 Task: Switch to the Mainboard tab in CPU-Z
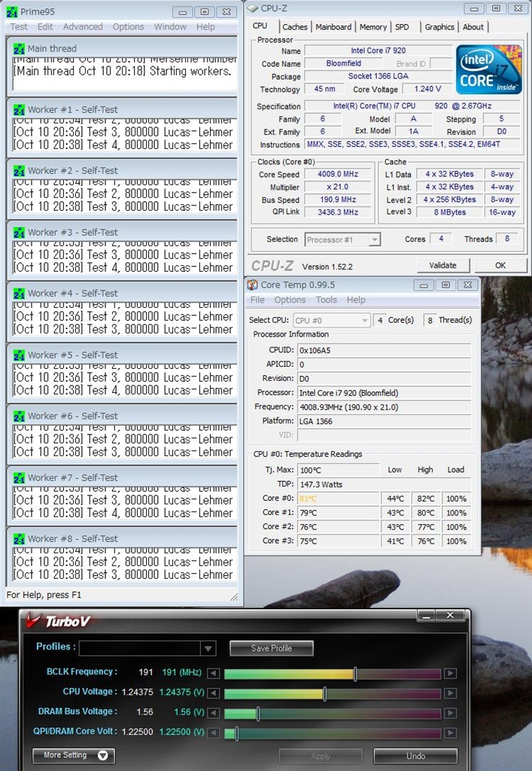333,27
